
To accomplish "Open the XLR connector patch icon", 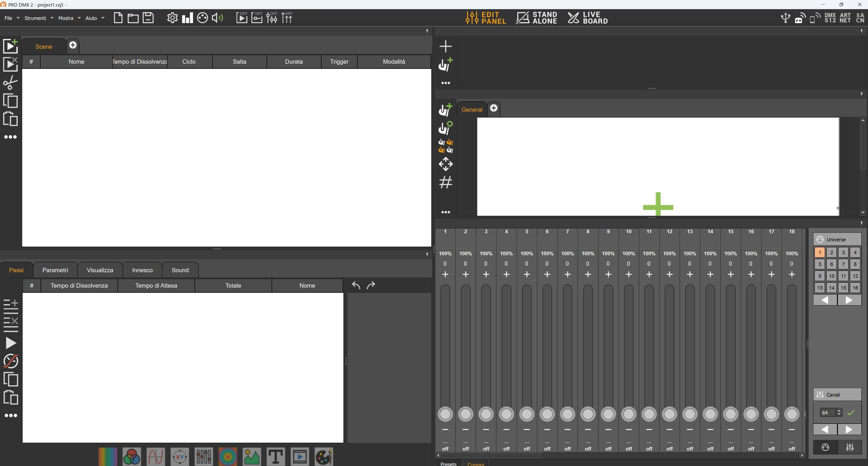I will point(202,18).
